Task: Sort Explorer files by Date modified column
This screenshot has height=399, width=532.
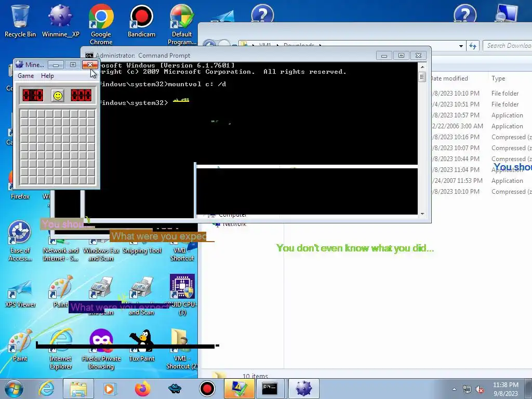Action: click(449, 78)
